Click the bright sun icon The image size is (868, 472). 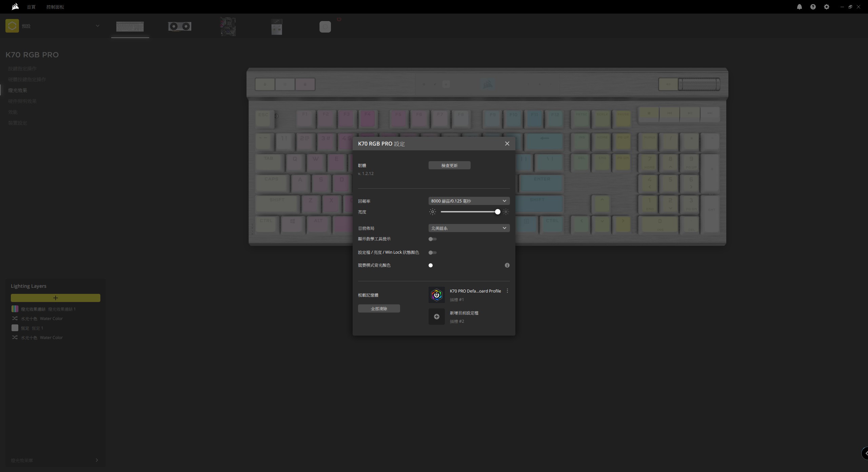coord(506,212)
